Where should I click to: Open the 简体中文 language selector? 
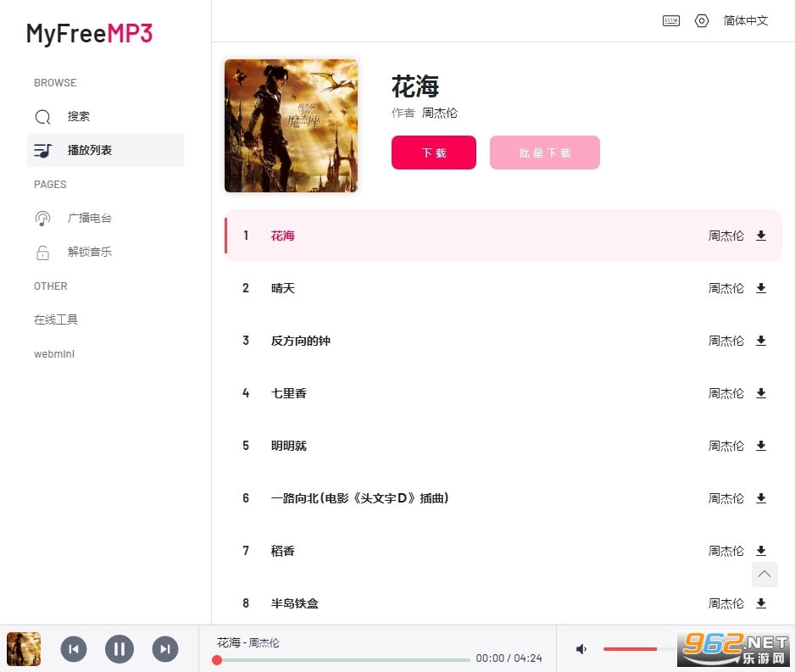pyautogui.click(x=745, y=21)
